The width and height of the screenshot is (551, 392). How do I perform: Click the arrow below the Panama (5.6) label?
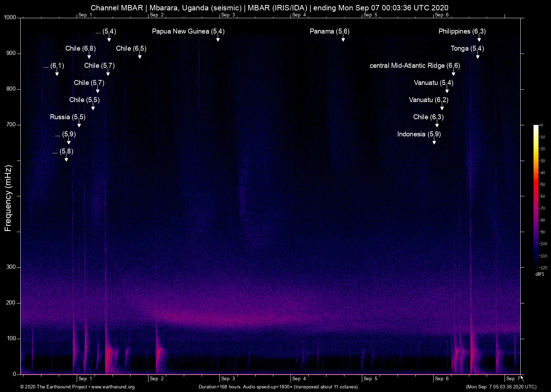(343, 39)
